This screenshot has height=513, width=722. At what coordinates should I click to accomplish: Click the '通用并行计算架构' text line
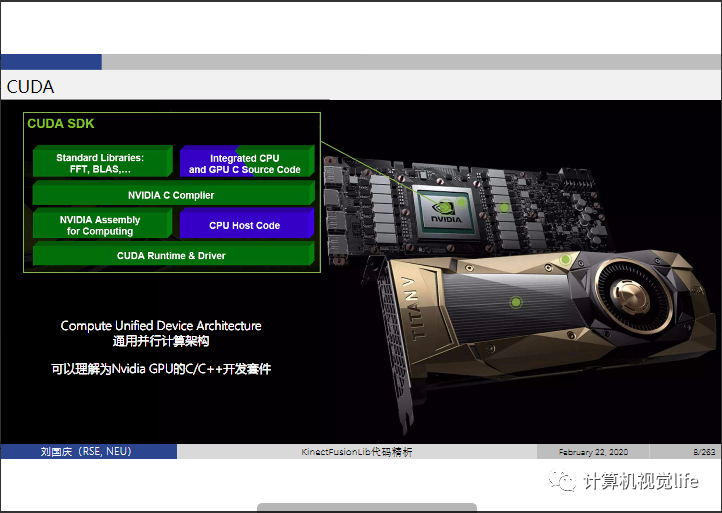(x=161, y=341)
